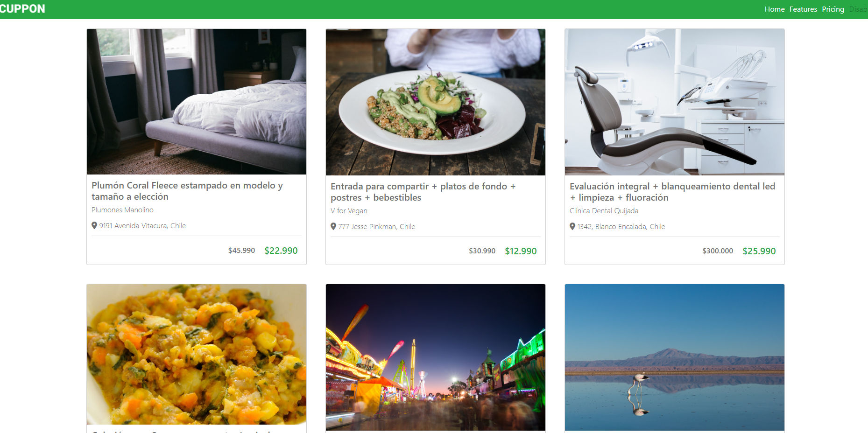This screenshot has height=433, width=868.
Task: Open the bedroom duvet deal image
Action: pyautogui.click(x=197, y=102)
